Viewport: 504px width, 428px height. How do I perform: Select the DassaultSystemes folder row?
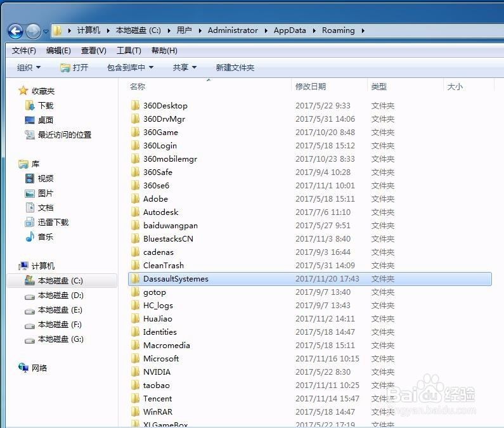(x=310, y=279)
